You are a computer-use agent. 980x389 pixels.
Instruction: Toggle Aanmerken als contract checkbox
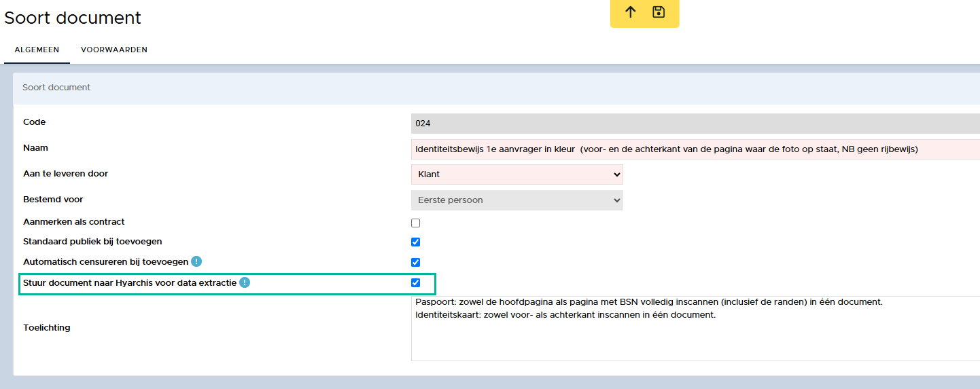(x=416, y=223)
